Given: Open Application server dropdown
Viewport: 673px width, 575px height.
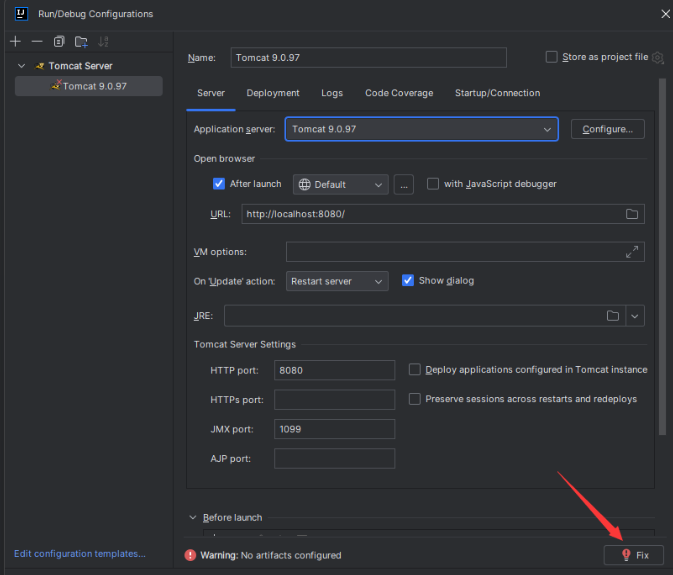Looking at the screenshot, I should coord(421,129).
